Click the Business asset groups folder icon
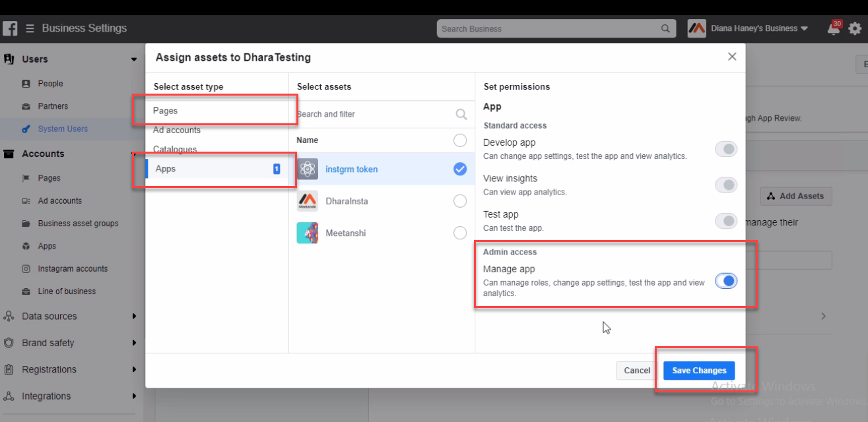Image resolution: width=868 pixels, height=422 pixels. pyautogui.click(x=26, y=224)
